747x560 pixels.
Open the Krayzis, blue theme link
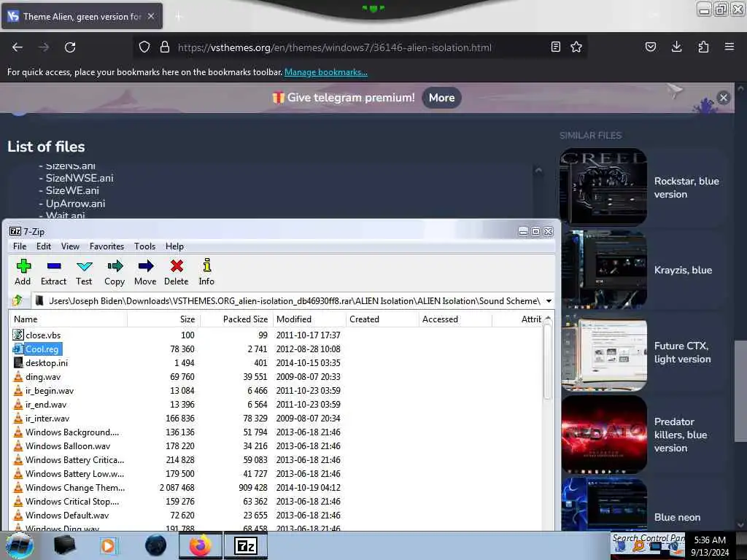[x=683, y=270]
